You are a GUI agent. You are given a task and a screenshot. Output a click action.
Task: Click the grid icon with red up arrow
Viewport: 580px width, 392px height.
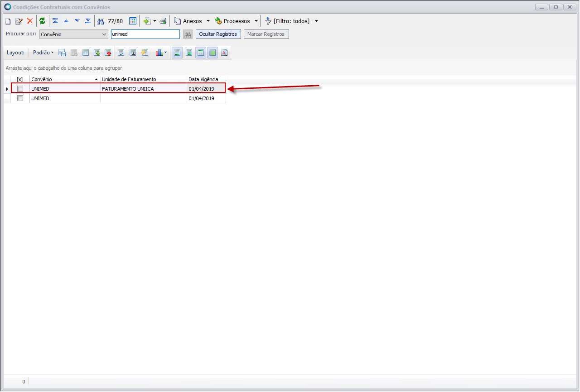coord(108,53)
